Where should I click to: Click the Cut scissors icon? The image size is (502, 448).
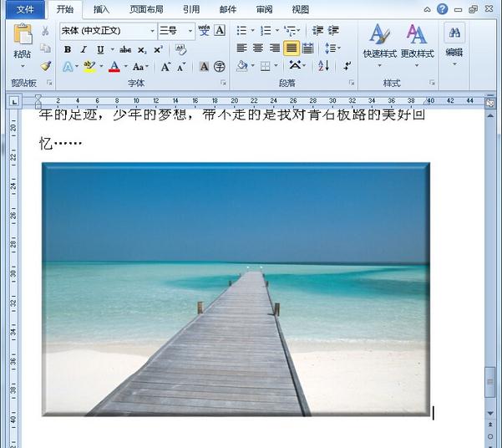(x=45, y=31)
